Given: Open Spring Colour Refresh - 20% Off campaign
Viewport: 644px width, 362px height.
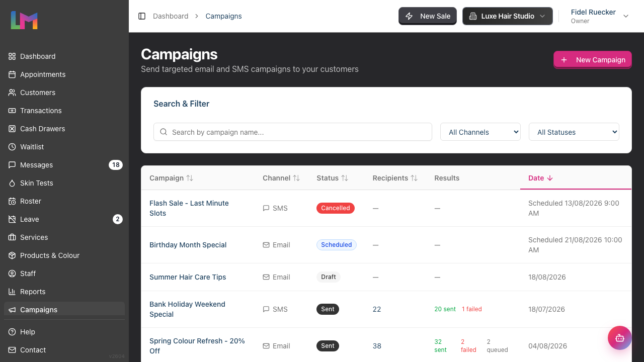Looking at the screenshot, I should 197,346.
